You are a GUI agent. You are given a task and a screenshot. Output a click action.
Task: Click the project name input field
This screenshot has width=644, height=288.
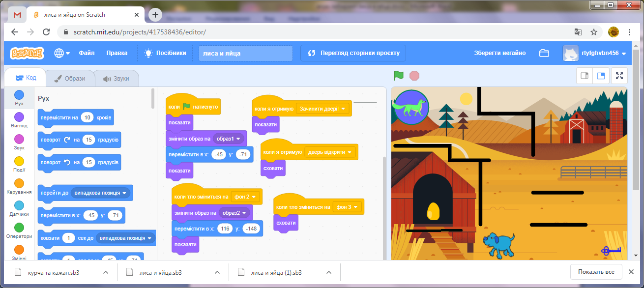245,53
